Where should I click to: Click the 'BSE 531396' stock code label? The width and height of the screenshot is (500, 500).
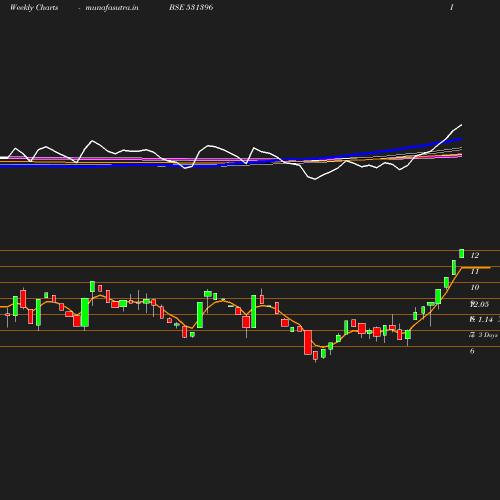[191, 7]
